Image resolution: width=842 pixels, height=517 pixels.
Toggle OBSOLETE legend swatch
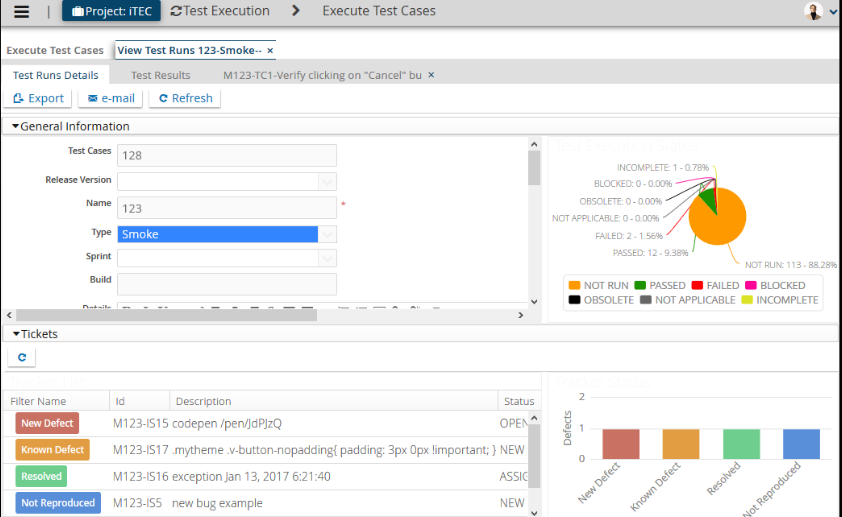point(574,300)
